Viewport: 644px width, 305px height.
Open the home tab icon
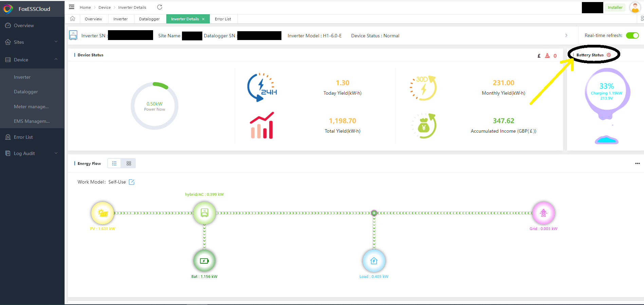(72, 19)
